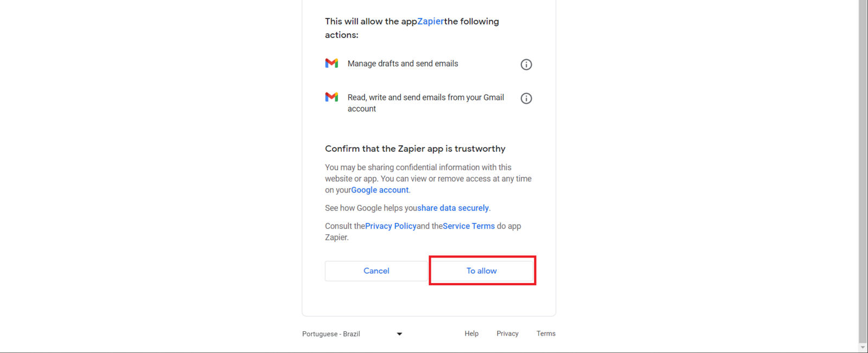Screen dimensions: 868x353
Task: Open the Privacy footer link
Action: (507, 333)
